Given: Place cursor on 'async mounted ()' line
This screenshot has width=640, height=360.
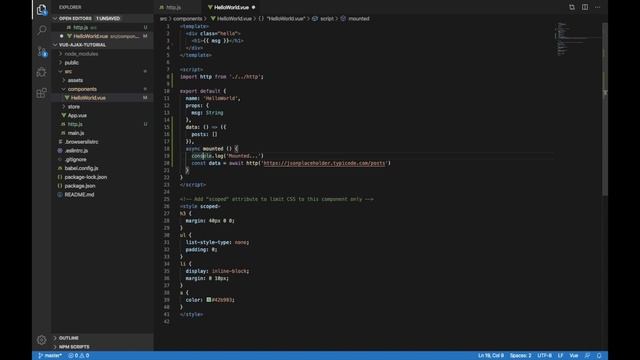Looking at the screenshot, I should point(211,149).
